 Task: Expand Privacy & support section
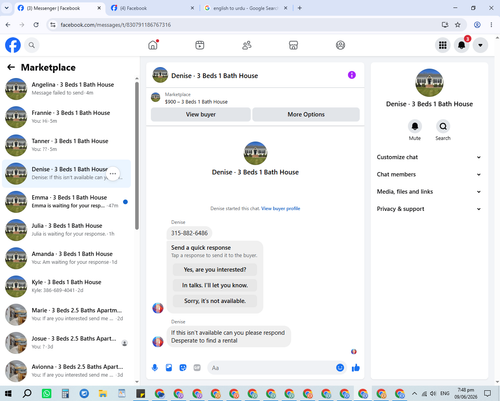click(429, 209)
